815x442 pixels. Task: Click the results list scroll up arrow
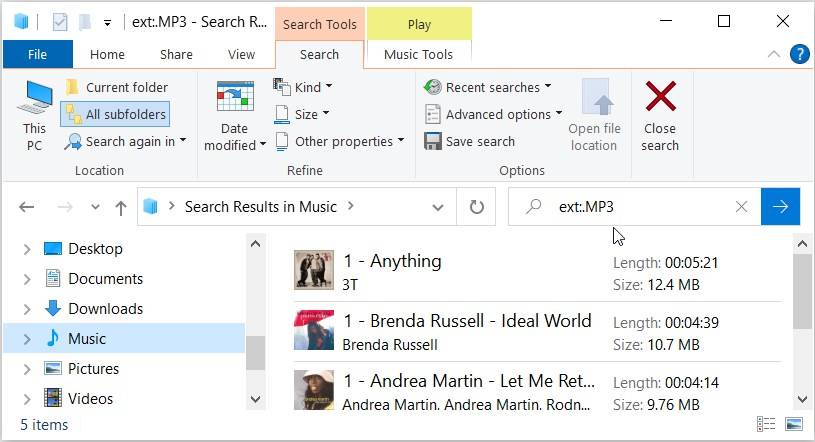point(802,243)
